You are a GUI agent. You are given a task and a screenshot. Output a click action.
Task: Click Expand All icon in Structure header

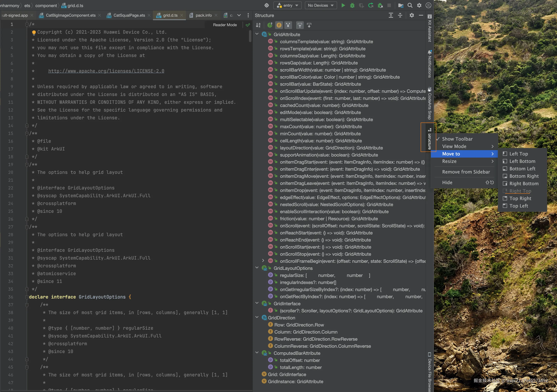tap(391, 15)
